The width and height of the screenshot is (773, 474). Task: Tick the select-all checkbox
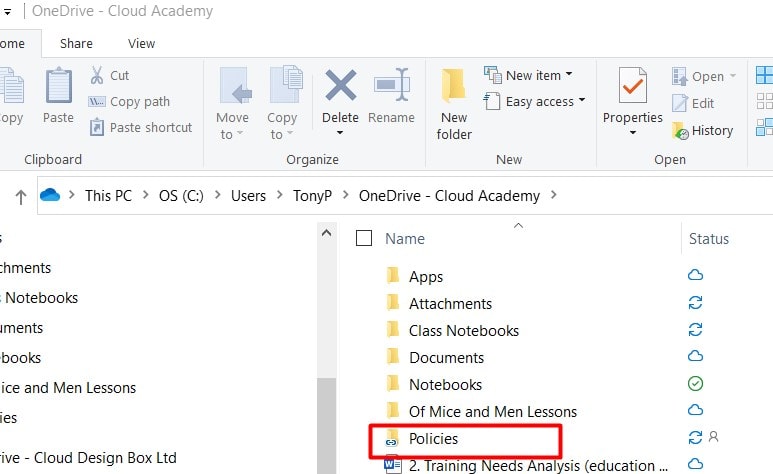pos(364,238)
